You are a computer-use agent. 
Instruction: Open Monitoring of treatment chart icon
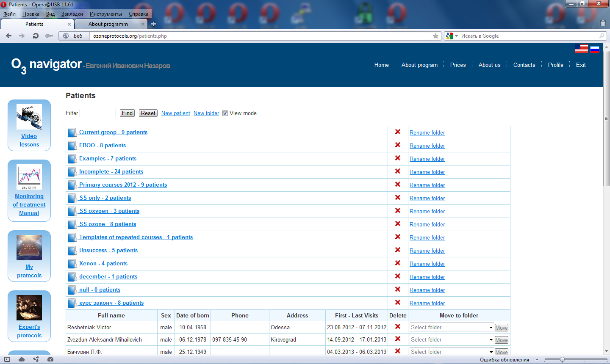pos(29,176)
